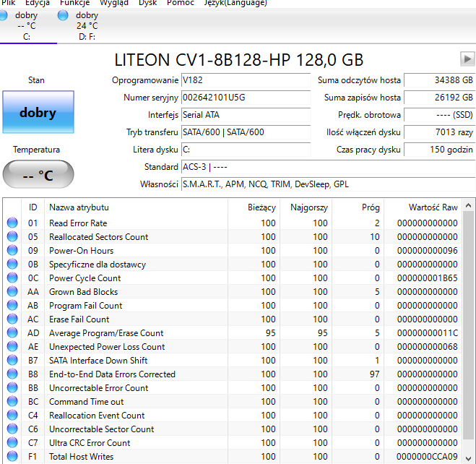Click raw value 0000000CCA09 of Total Host Writes
Screen dimensions: 476x464
click(427, 457)
